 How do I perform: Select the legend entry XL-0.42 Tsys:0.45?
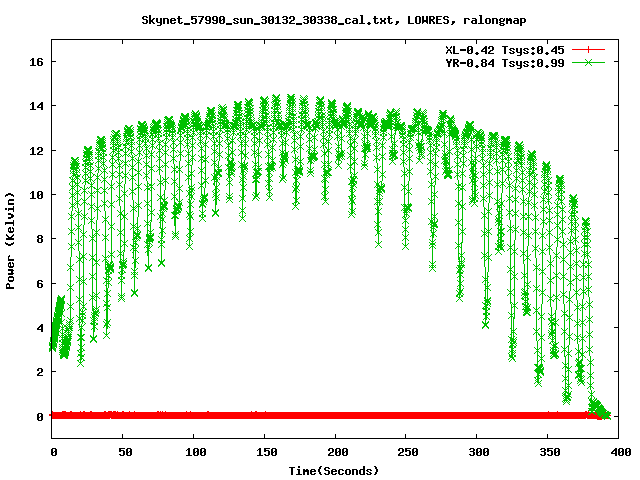(504, 50)
